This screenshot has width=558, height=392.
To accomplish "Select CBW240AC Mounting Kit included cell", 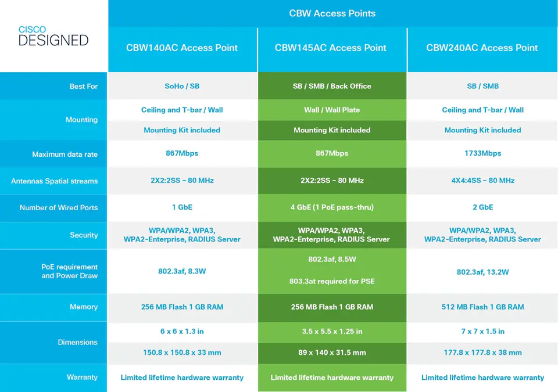I will pos(482,130).
